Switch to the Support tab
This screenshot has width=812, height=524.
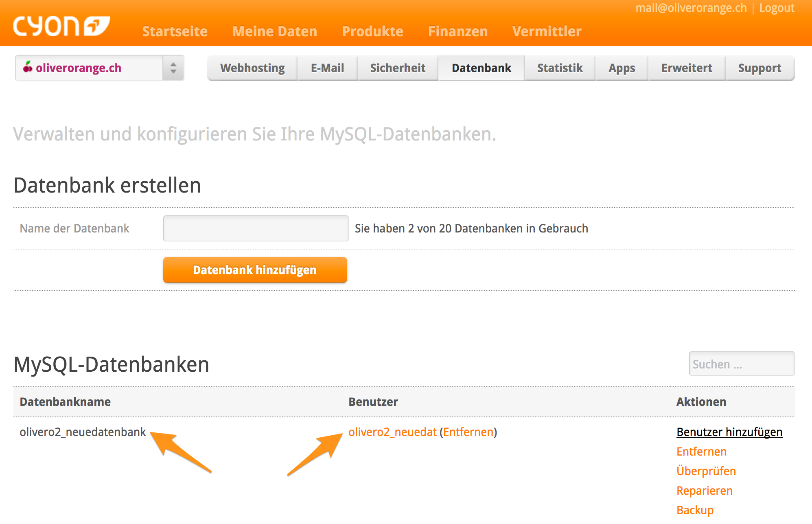[x=759, y=68]
